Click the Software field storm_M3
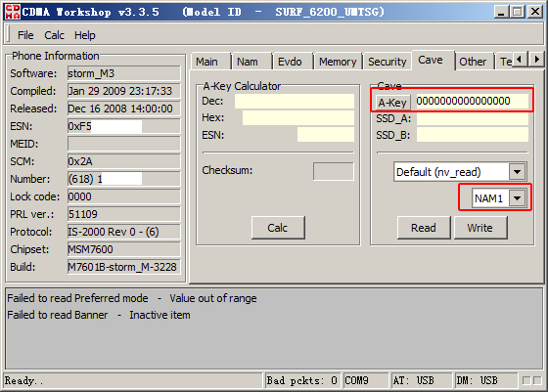The height and width of the screenshot is (392, 548). click(124, 73)
